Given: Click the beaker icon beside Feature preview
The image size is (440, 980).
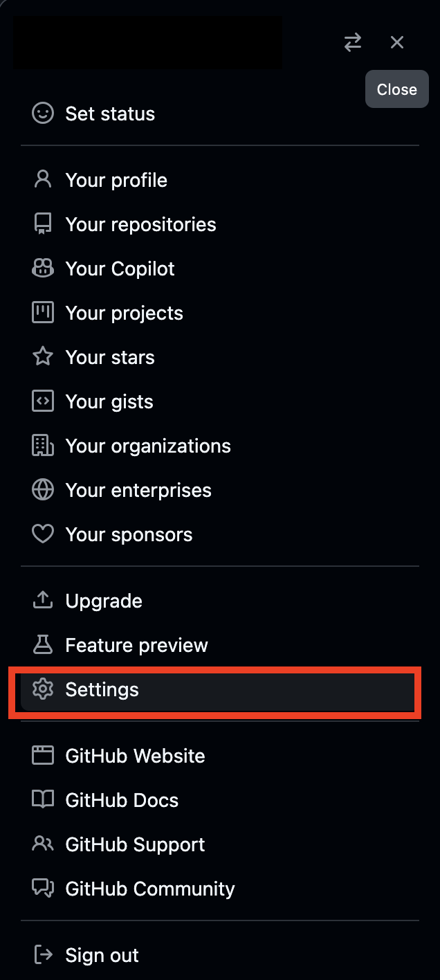Looking at the screenshot, I should click(x=43, y=644).
